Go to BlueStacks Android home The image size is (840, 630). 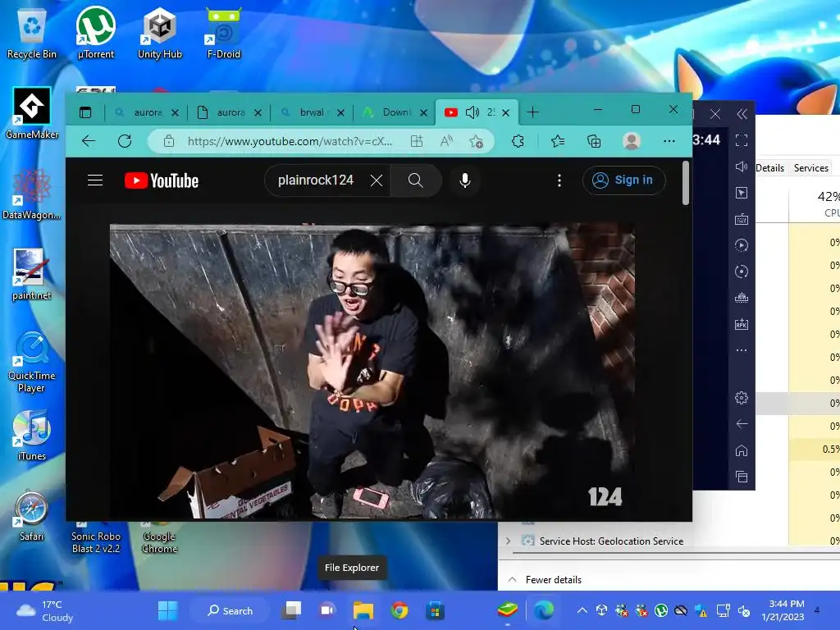[742, 450]
